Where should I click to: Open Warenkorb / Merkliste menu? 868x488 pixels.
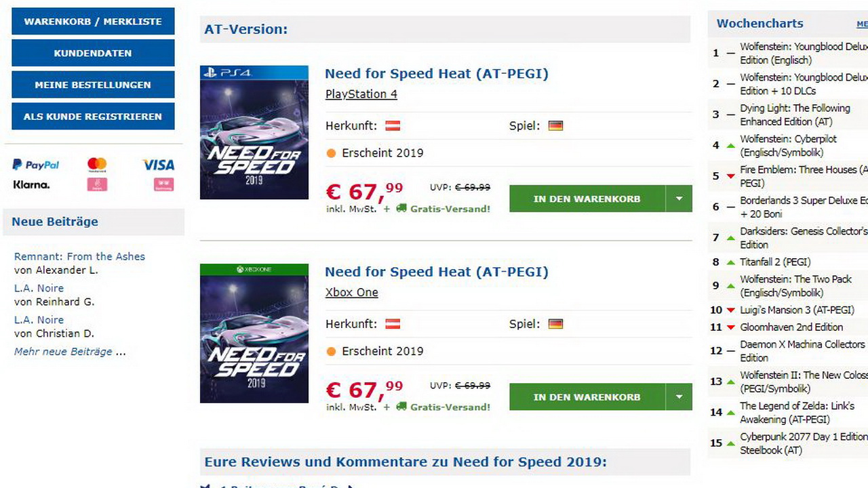(93, 21)
